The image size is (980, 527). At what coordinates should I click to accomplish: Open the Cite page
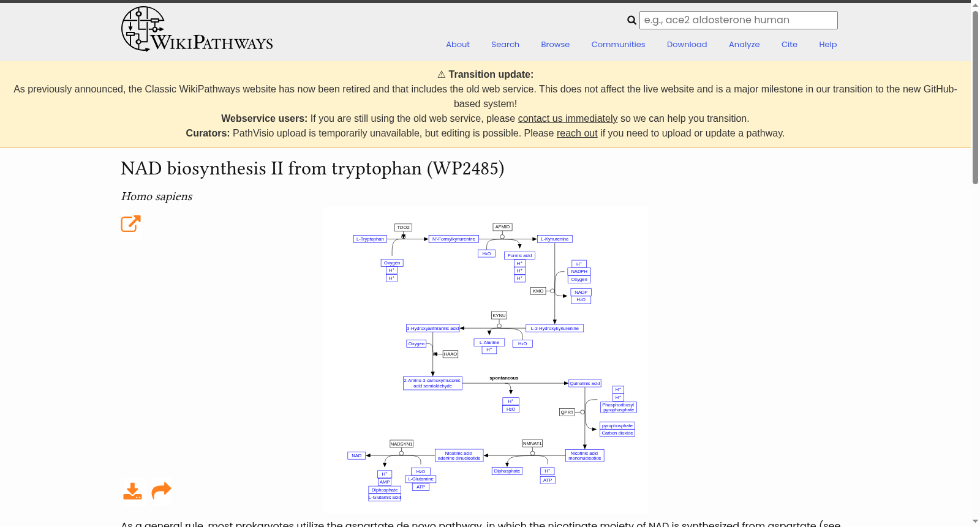790,45
